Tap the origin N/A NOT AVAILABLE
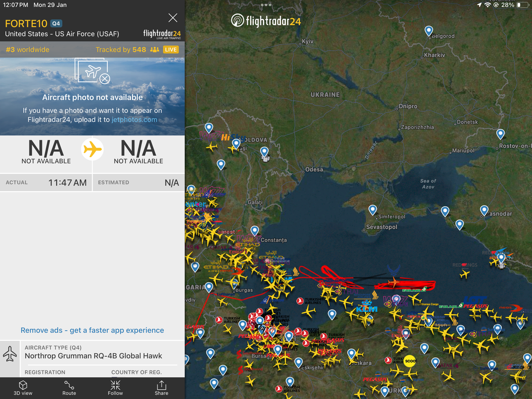532x399 pixels. (x=46, y=152)
